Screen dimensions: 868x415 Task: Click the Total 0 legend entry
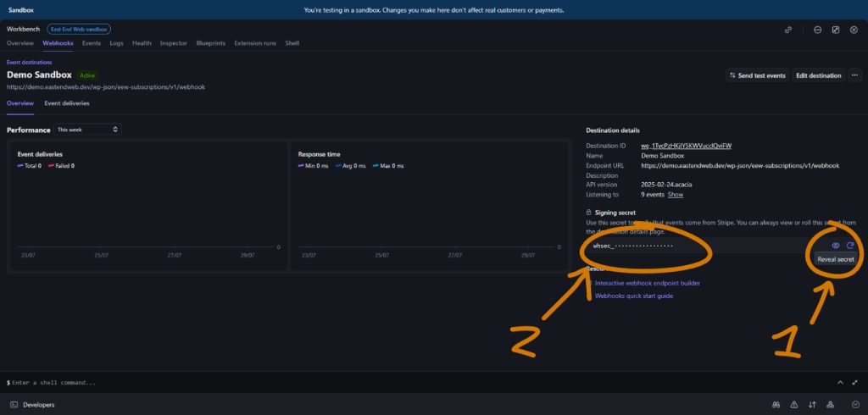30,166
